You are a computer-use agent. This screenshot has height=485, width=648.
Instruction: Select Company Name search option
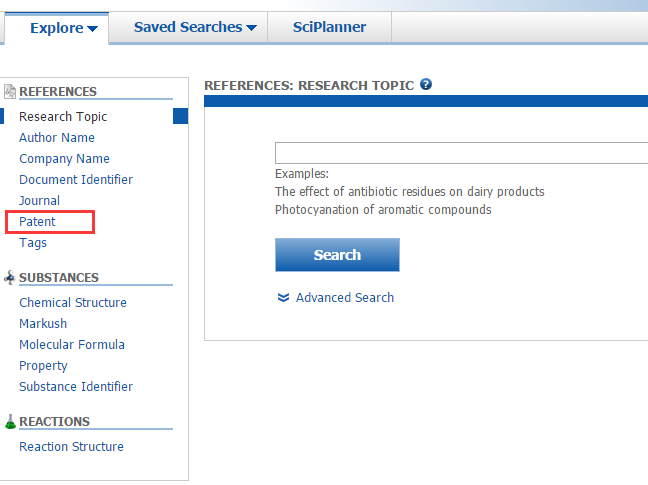point(64,159)
